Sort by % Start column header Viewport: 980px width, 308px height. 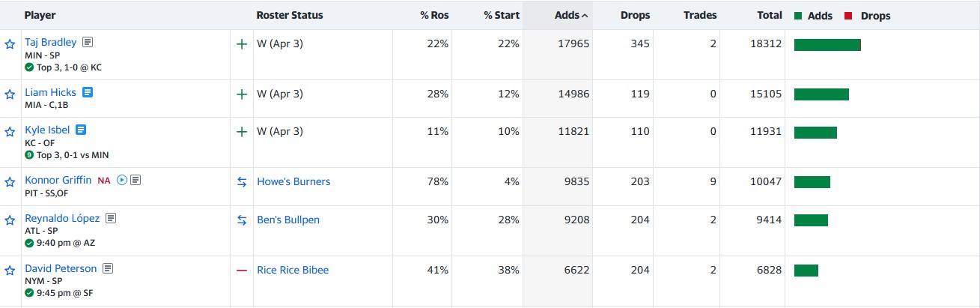pyautogui.click(x=501, y=15)
